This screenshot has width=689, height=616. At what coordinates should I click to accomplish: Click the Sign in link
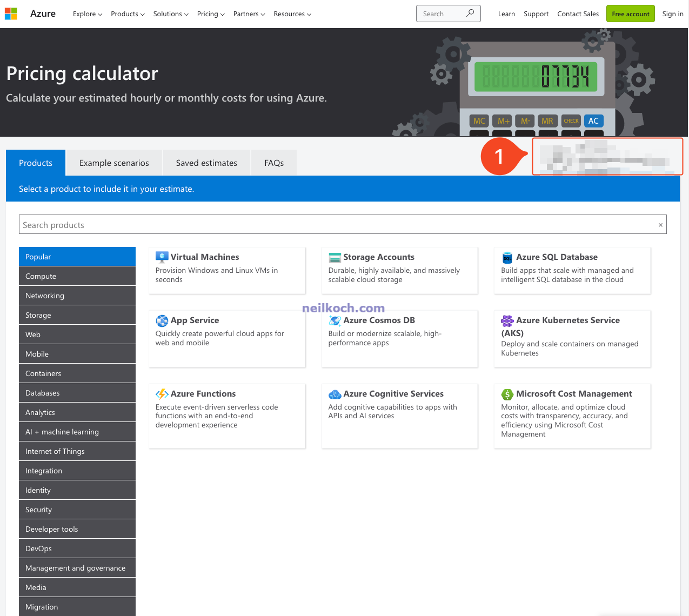click(x=673, y=14)
